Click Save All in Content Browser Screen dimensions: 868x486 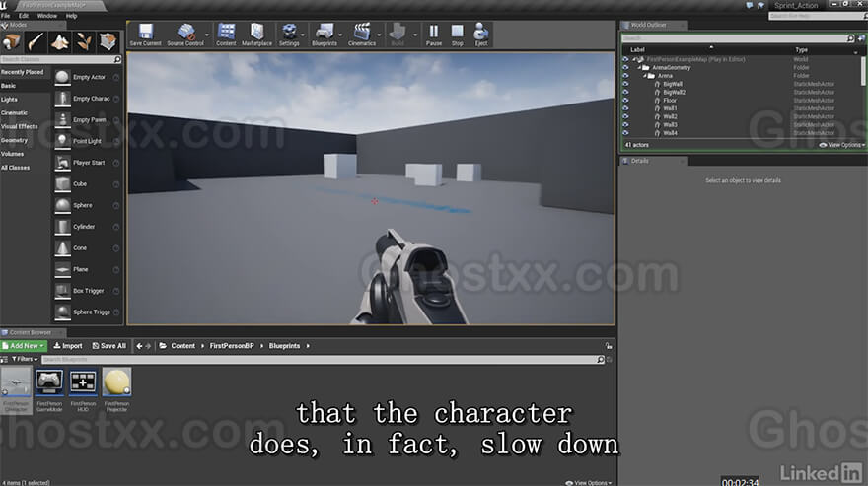109,346
